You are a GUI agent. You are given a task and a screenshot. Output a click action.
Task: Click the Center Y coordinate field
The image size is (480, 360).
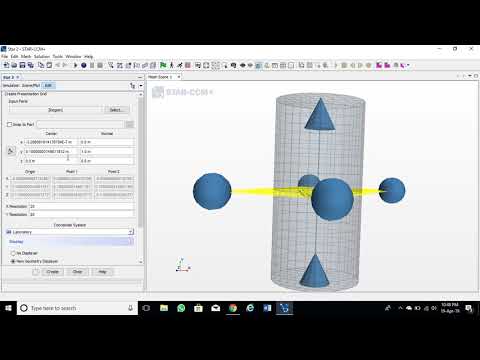pyautogui.click(x=51, y=151)
